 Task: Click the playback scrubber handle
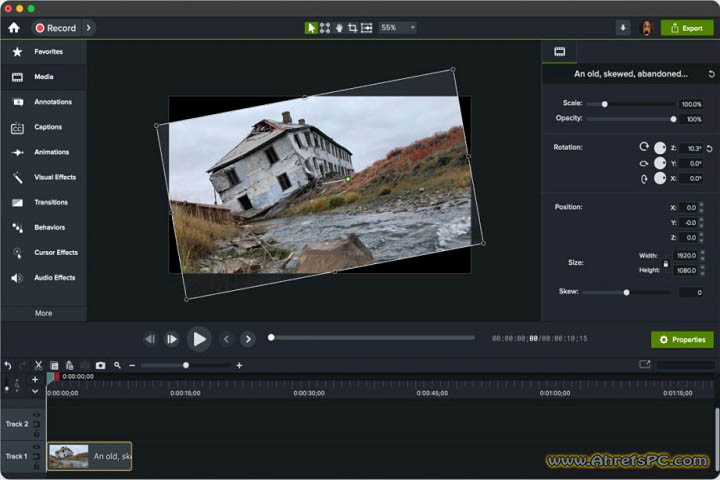[x=271, y=338]
